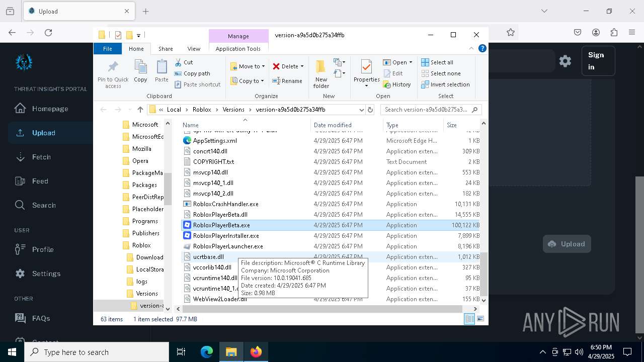644x362 pixels.
Task: Click the file list vertical scrollbar
Action: [x=484, y=275]
